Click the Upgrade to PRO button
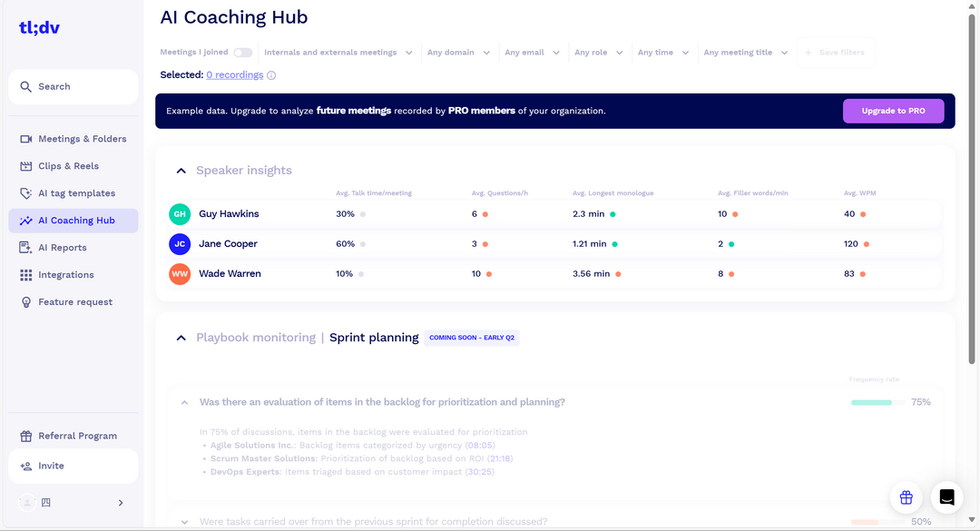Viewport: 980px width, 531px height. 893,110
